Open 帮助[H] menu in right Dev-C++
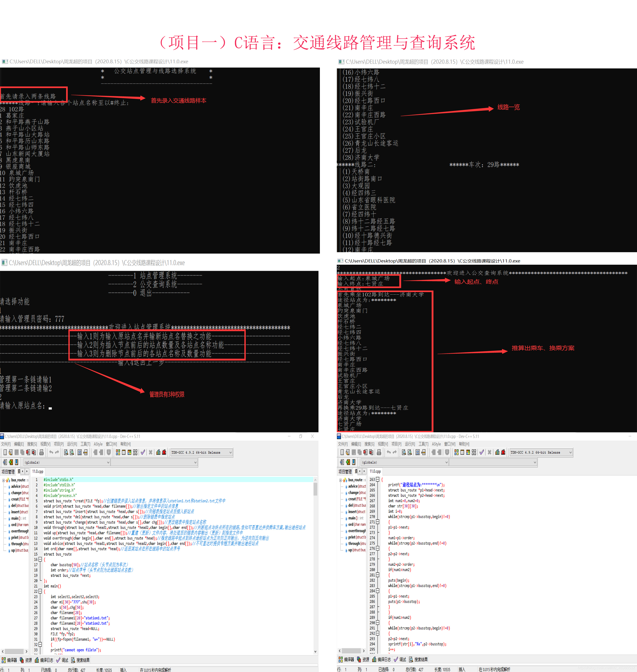The height and width of the screenshot is (672, 637). pos(464,444)
